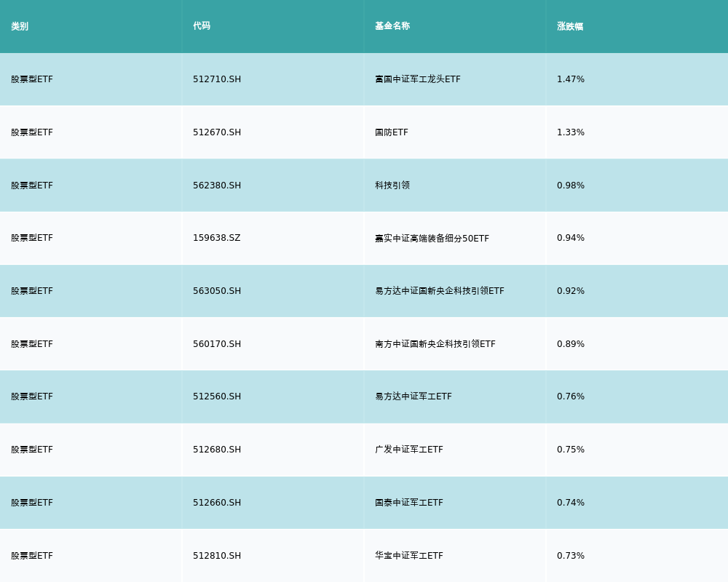Click 股票型ETF in the 512560.SH row
Image resolution: width=728 pixels, height=582 pixels.
click(32, 396)
